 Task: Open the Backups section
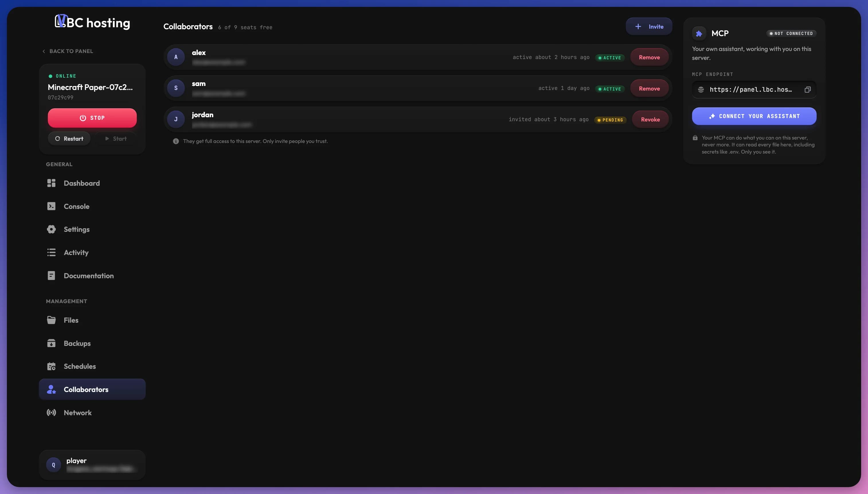pos(92,343)
